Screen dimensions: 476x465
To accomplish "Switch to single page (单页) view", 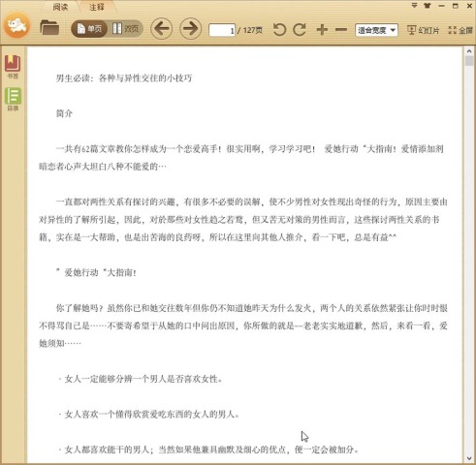I will pos(89,29).
